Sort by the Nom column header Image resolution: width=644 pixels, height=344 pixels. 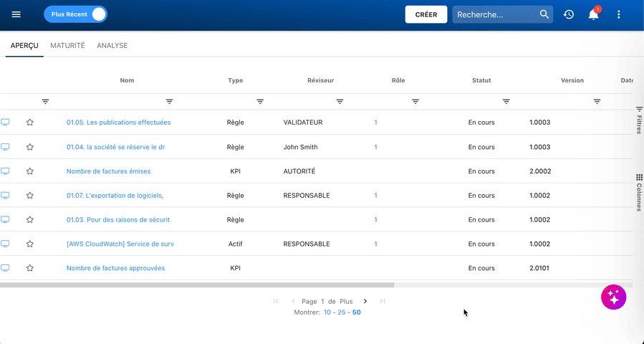[127, 80]
